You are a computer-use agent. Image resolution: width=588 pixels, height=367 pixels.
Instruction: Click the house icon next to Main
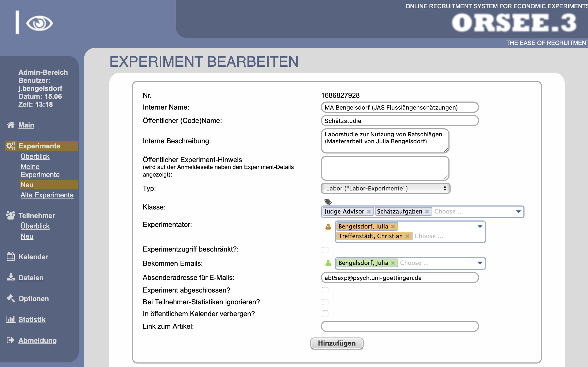point(11,125)
